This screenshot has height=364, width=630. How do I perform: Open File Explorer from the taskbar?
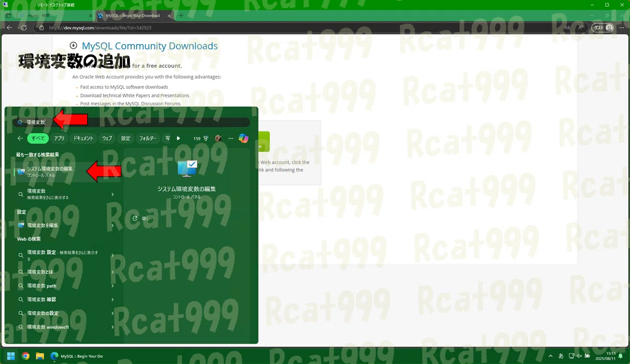click(40, 356)
